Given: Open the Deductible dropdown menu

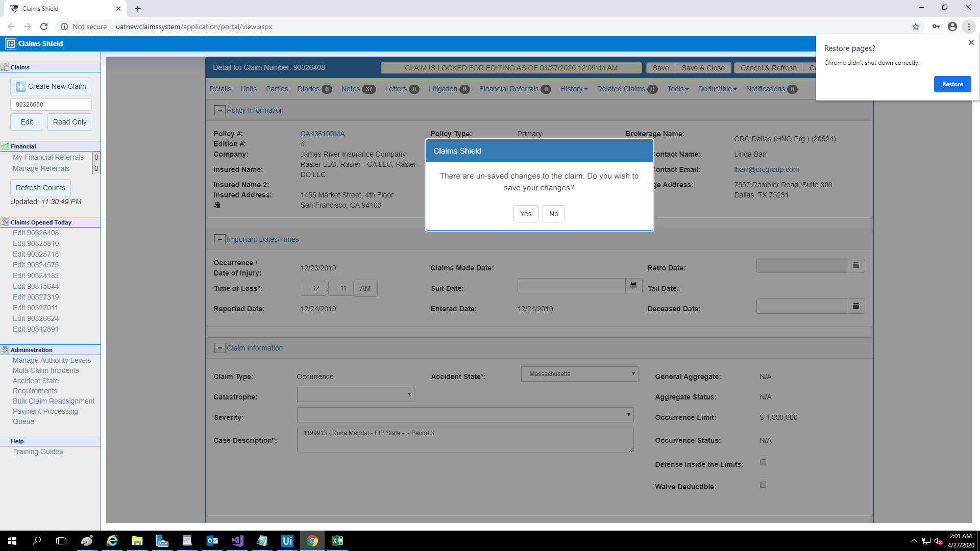Looking at the screenshot, I should click(717, 89).
